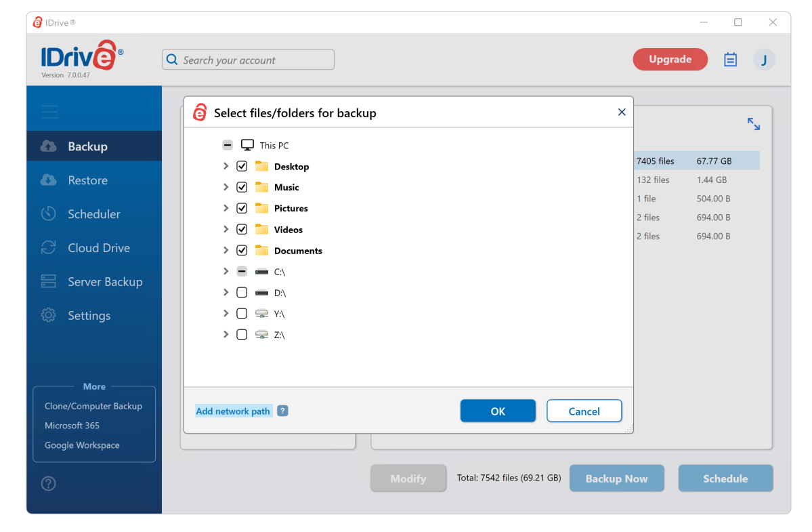Switch to Cloud Drive

click(x=99, y=247)
